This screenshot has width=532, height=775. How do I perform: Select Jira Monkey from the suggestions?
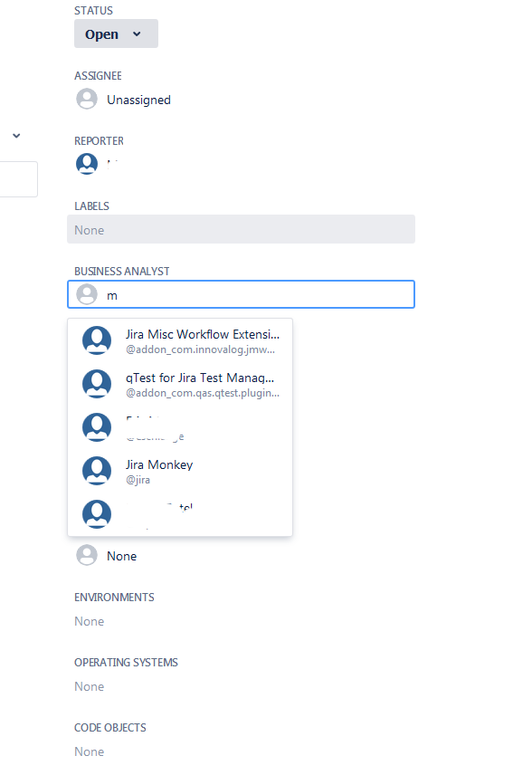tap(180, 471)
